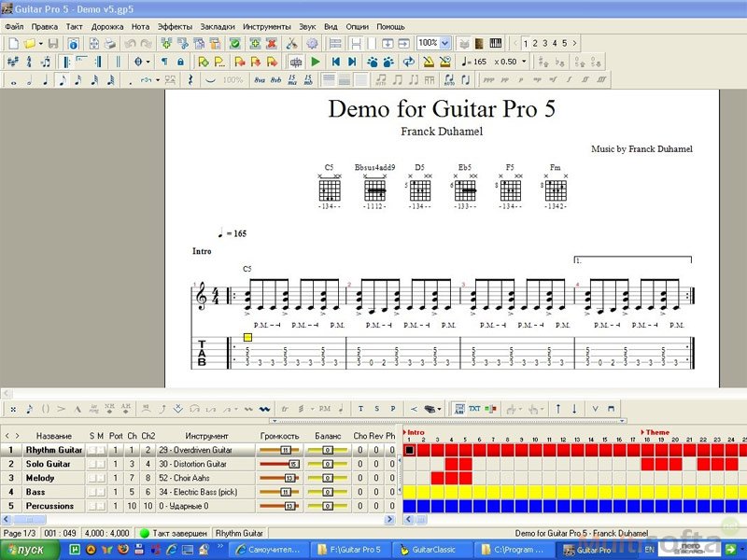Select the sixteenth note duration

78,80
